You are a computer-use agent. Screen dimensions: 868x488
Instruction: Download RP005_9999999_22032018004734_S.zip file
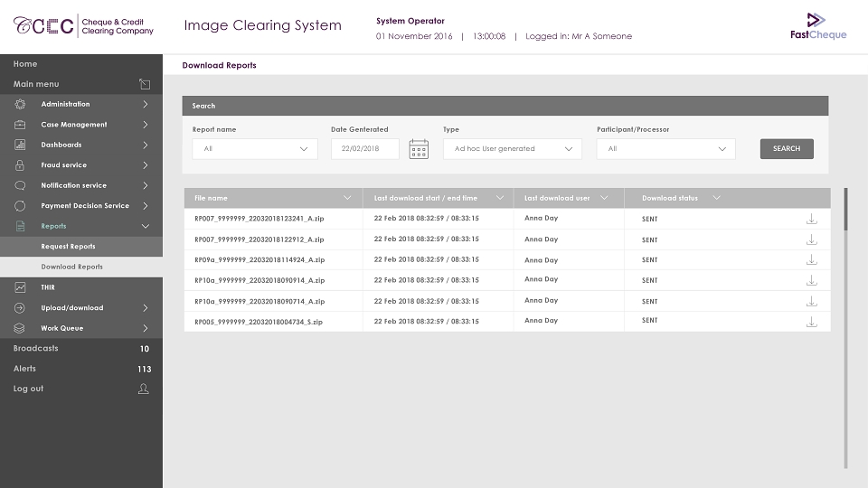(x=812, y=322)
